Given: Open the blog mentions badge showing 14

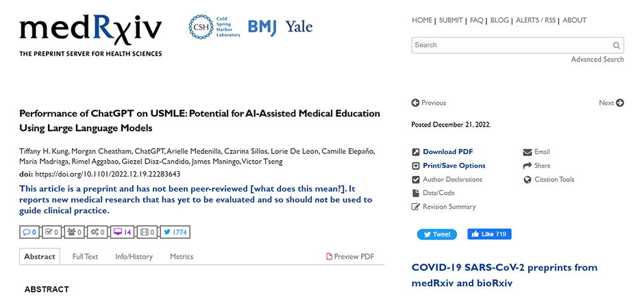Looking at the screenshot, I should point(123,232).
